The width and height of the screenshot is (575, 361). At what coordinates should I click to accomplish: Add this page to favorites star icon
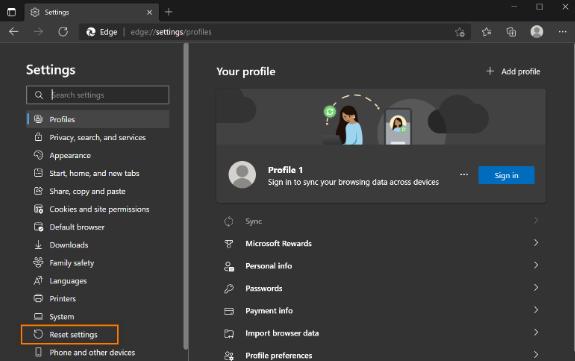coord(460,32)
